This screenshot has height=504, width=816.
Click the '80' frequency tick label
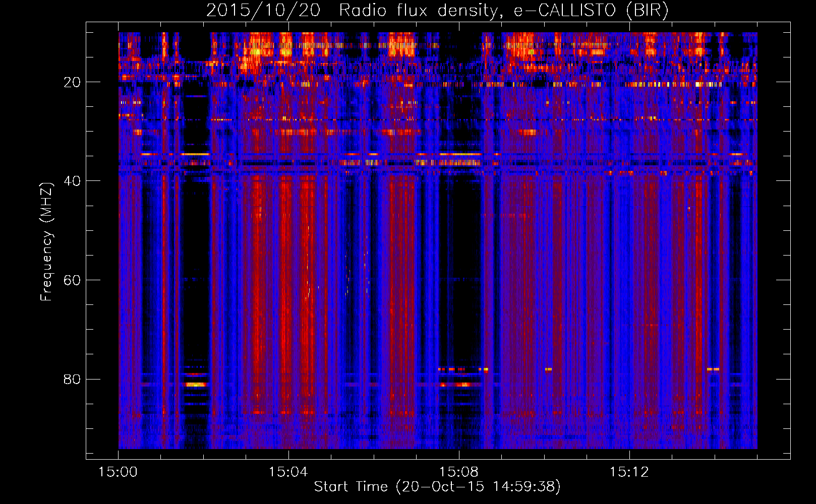tap(72, 379)
